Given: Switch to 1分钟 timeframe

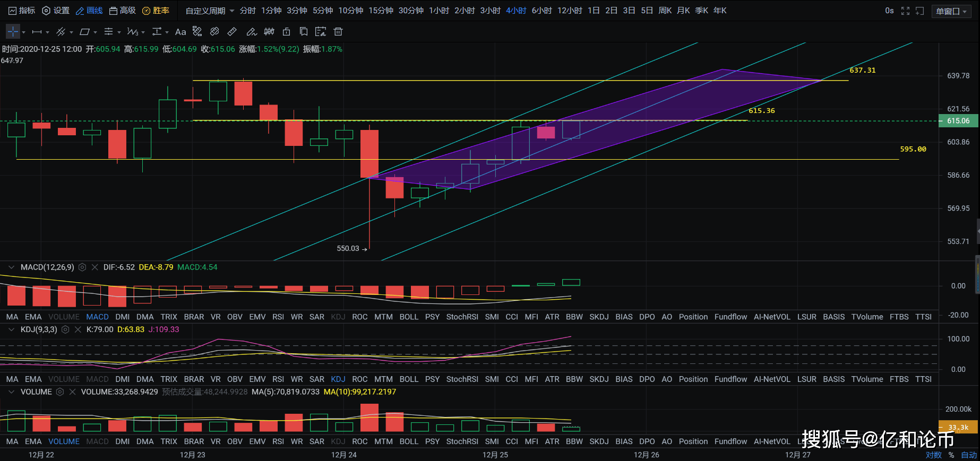Looking at the screenshot, I should point(271,11).
